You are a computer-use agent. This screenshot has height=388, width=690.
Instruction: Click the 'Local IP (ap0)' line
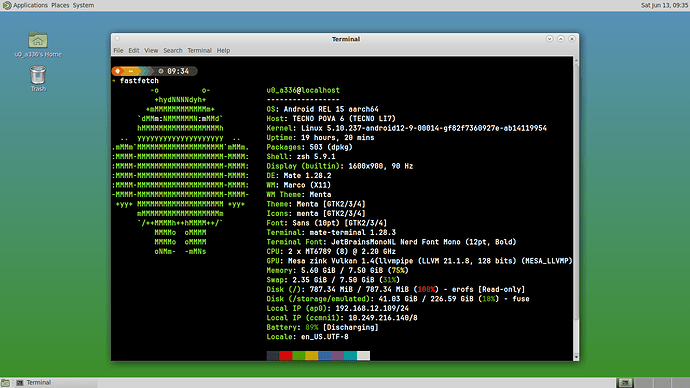[338, 308]
